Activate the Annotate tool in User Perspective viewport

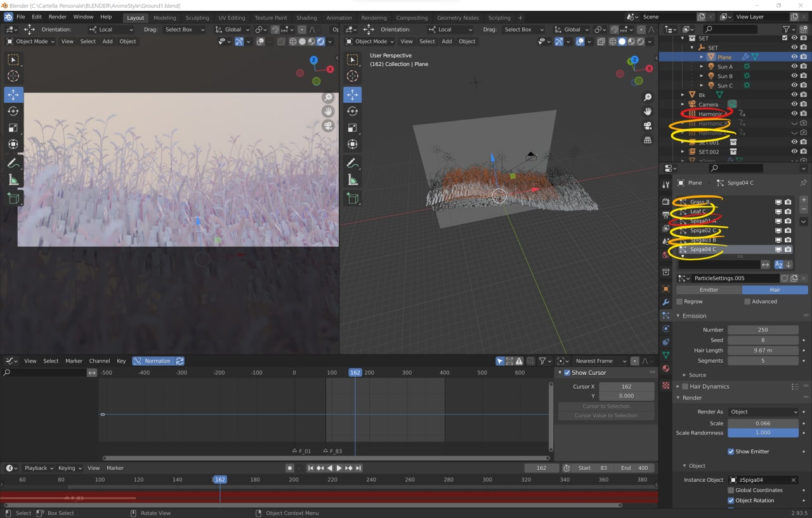(353, 163)
